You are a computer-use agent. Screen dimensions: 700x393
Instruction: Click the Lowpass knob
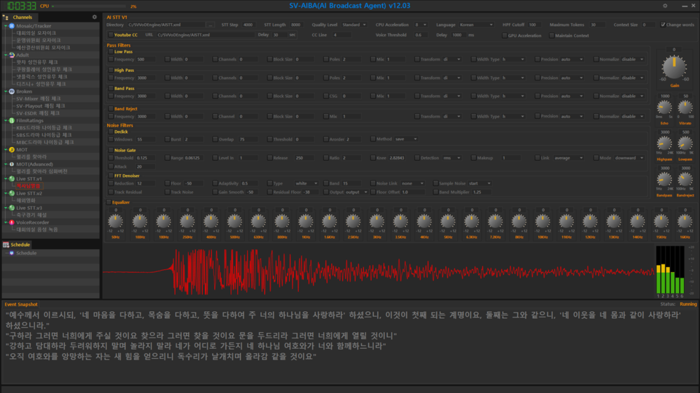coord(685,143)
